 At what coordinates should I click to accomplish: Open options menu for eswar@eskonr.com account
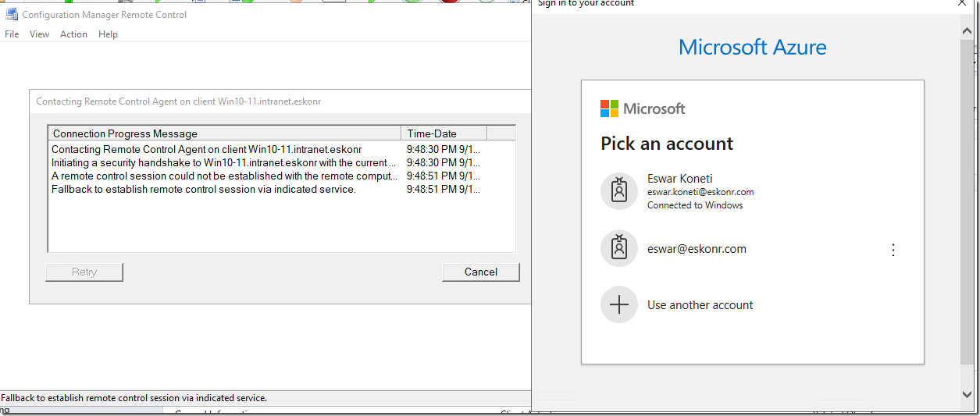[893, 250]
